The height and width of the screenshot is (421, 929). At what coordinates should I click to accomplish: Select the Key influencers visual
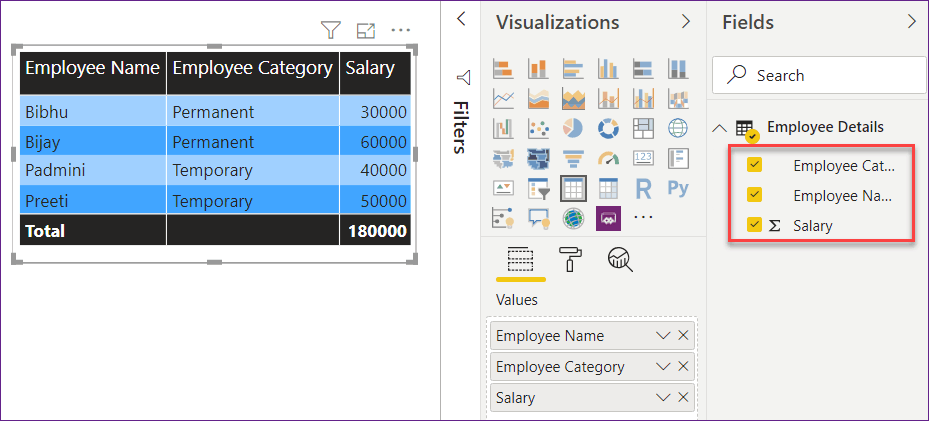503,218
